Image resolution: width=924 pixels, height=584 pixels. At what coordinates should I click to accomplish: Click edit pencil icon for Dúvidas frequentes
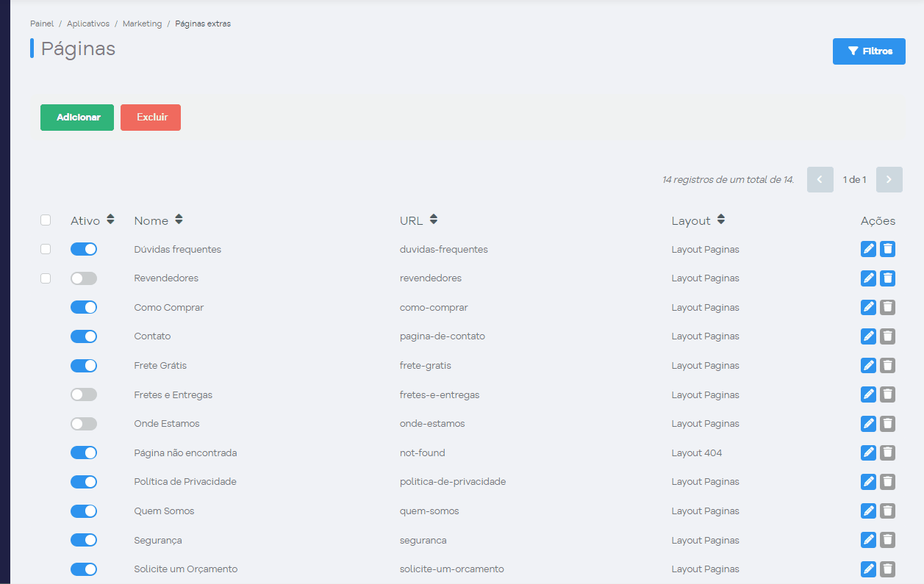[x=868, y=249]
